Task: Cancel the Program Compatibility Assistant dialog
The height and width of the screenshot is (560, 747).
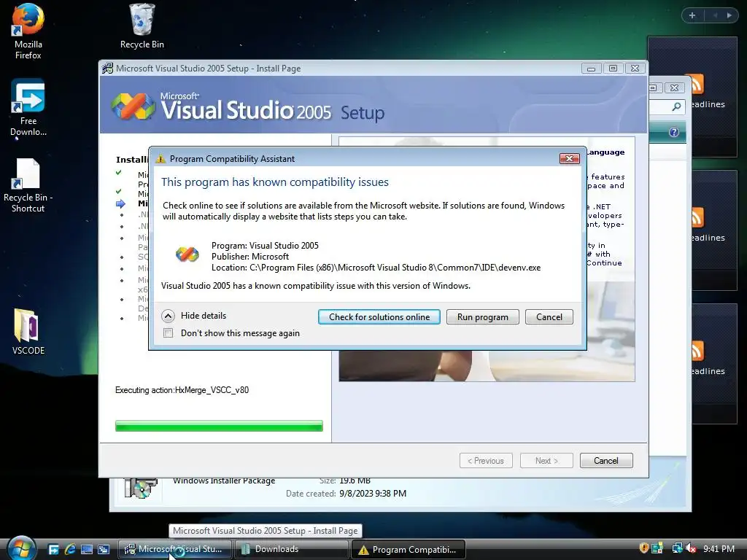Action: [549, 317]
